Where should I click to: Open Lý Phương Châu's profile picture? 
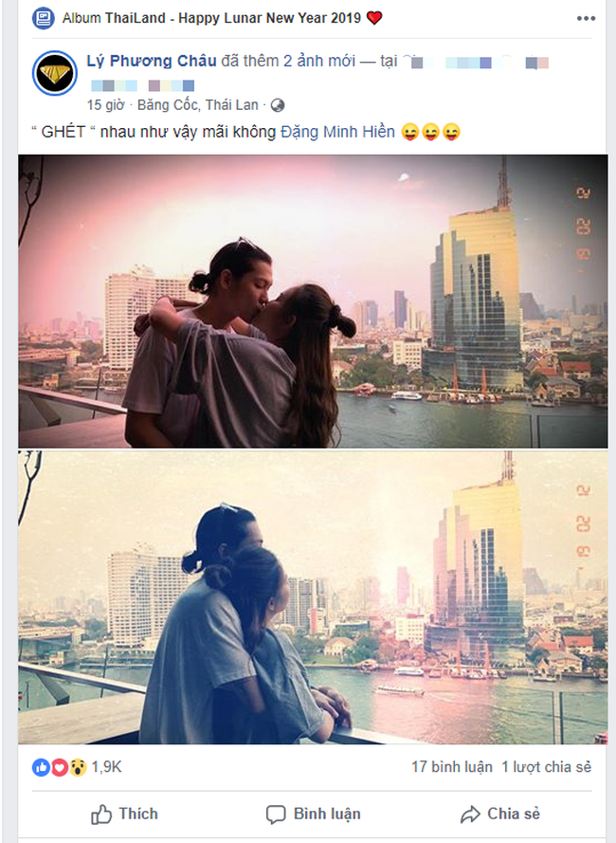coord(55,73)
